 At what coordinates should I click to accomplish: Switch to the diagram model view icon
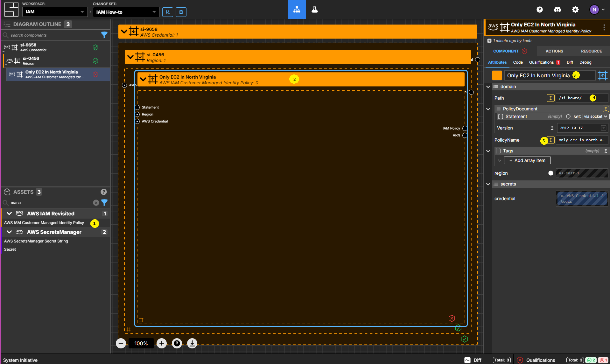point(297,9)
